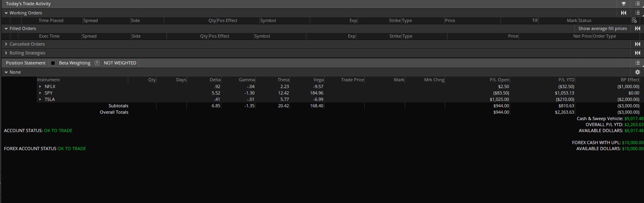Collapse the Working Orders section
The height and width of the screenshot is (203, 644).
click(6, 13)
